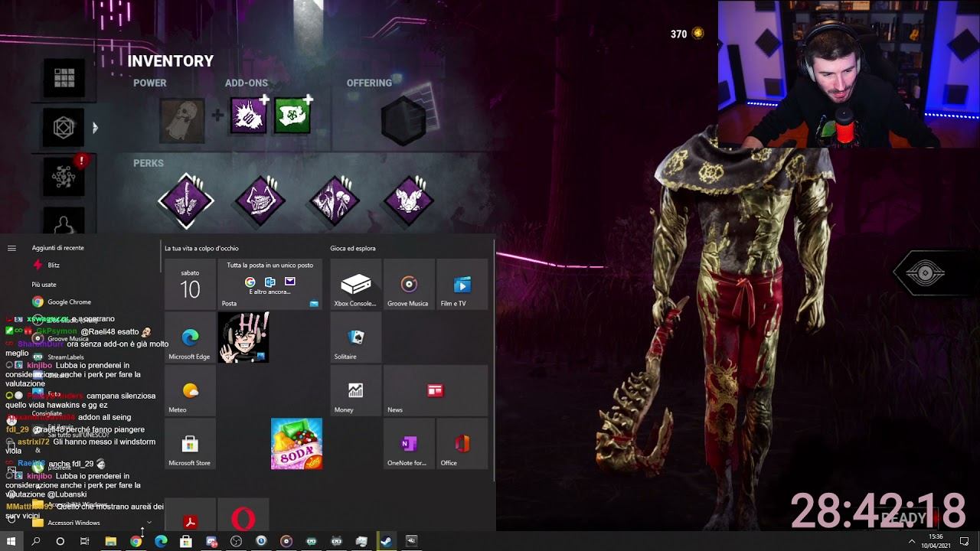Launch the Opera browser tile
Screen dimensions: 980x551
coord(243,514)
